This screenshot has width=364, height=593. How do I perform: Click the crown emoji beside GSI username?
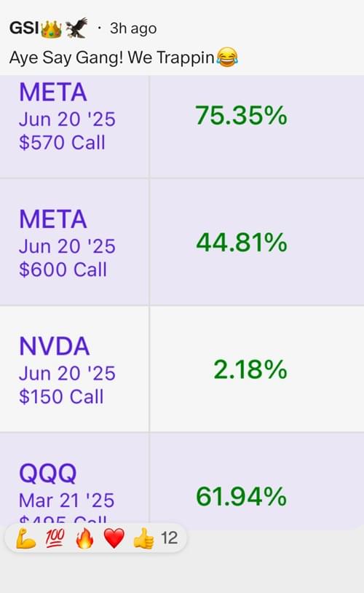tap(52, 29)
